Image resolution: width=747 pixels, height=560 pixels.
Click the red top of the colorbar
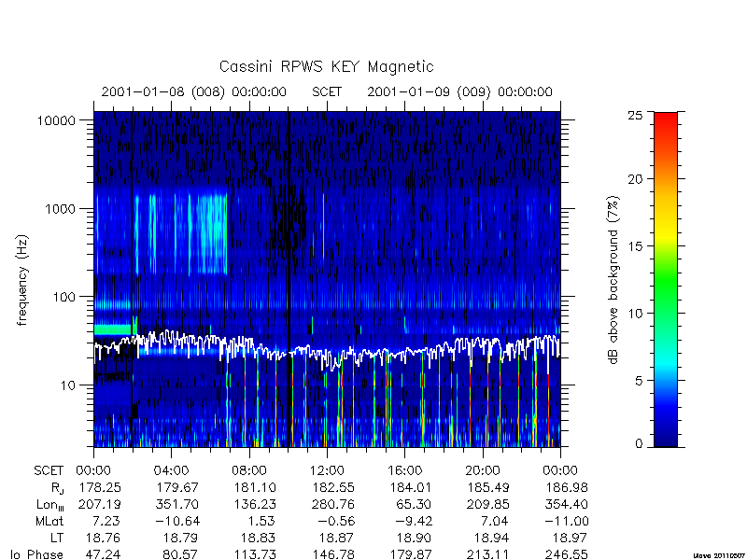[666, 121]
